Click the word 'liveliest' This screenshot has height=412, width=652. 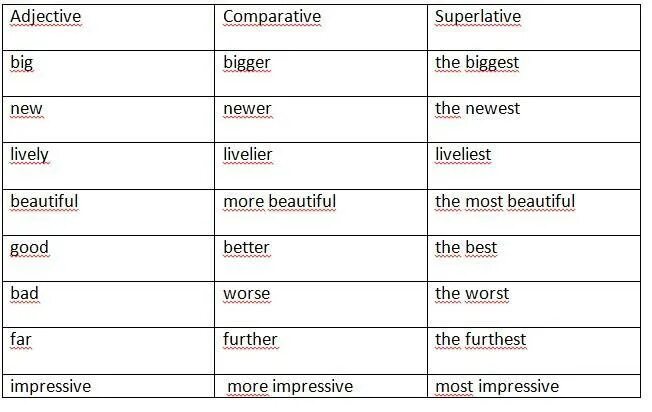point(463,155)
